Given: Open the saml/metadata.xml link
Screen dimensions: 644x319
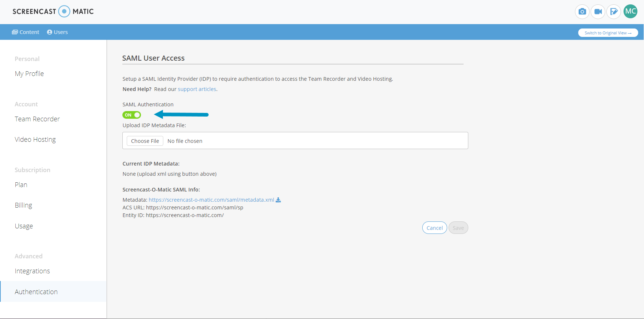Looking at the screenshot, I should click(x=211, y=200).
